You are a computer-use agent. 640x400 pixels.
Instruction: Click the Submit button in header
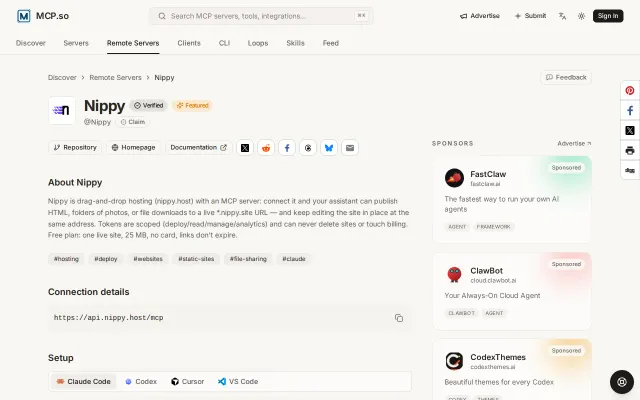tap(530, 16)
